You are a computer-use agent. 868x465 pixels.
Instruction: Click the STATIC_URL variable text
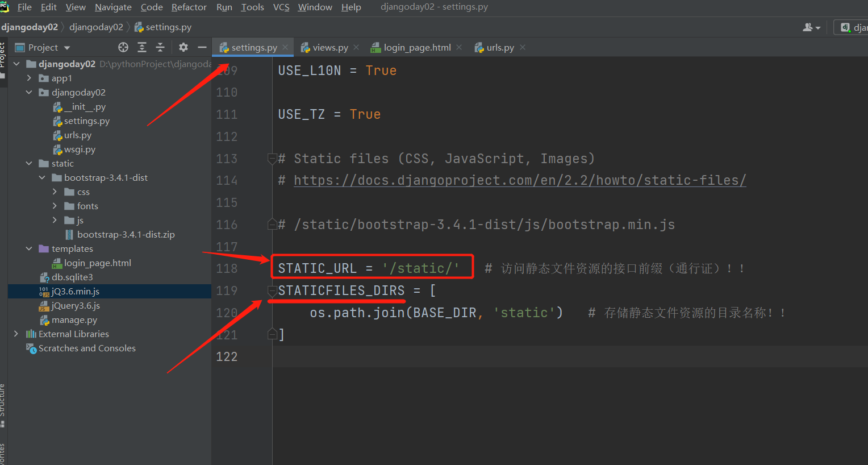[x=317, y=268]
